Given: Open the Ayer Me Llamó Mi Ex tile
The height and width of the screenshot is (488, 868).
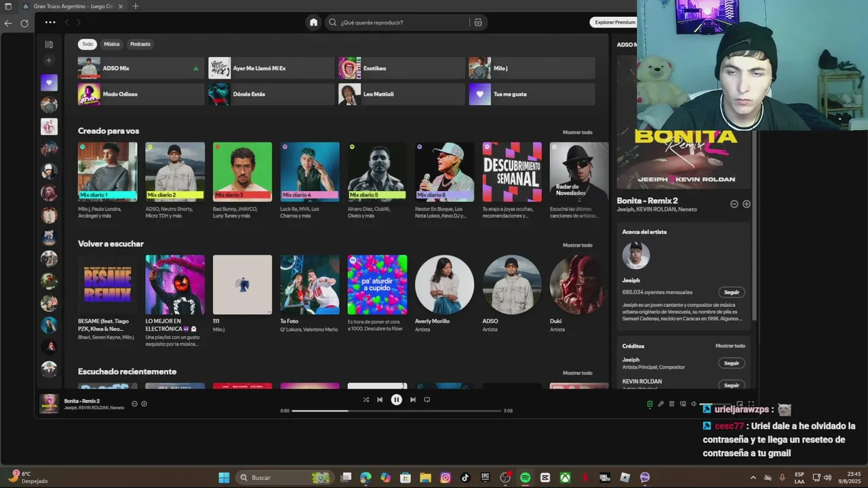Looking at the screenshot, I should (271, 68).
